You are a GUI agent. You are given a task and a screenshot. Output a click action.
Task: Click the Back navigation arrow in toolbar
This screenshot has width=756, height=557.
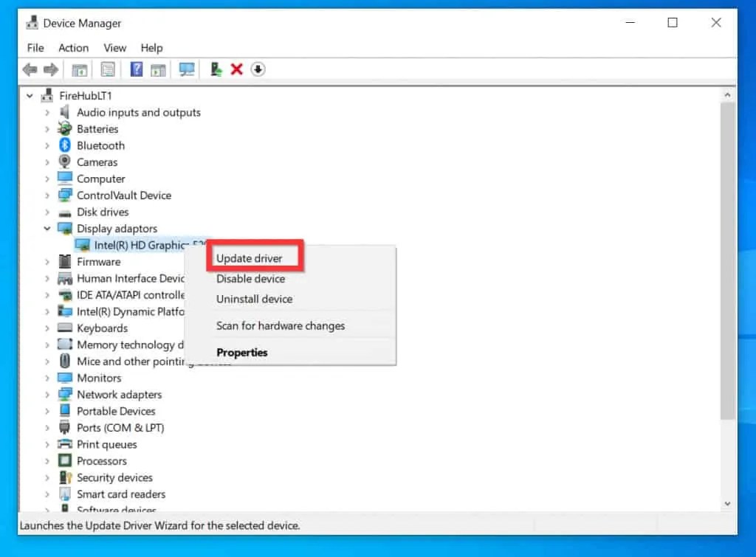coord(30,69)
